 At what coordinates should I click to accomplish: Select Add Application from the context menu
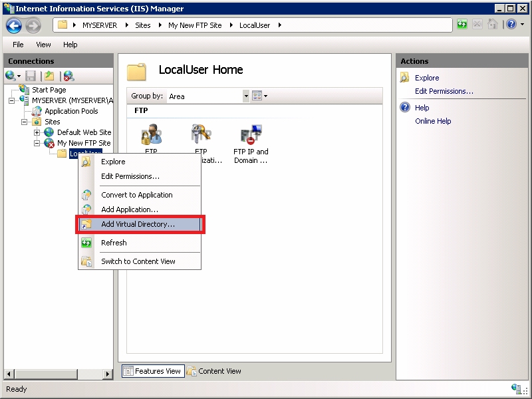click(140, 209)
